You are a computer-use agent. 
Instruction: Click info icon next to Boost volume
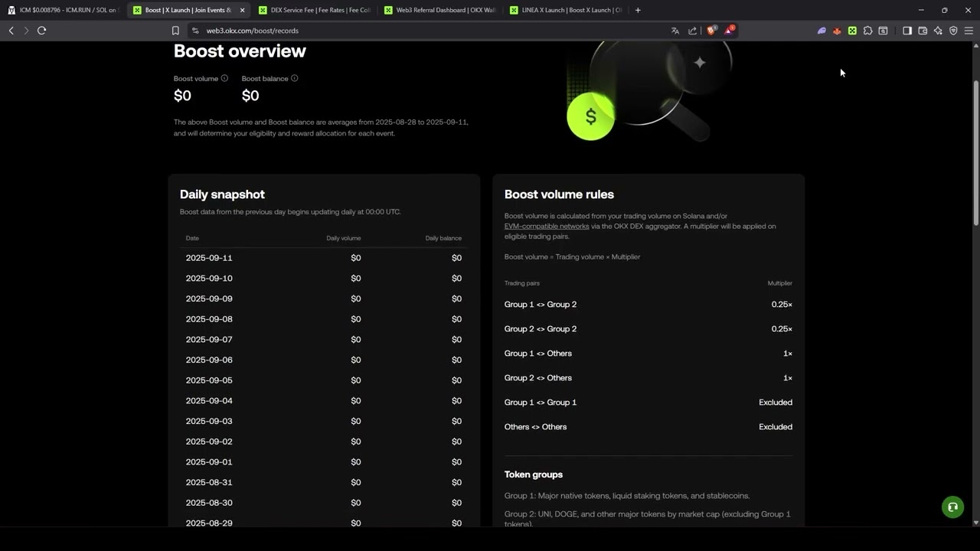click(x=224, y=78)
